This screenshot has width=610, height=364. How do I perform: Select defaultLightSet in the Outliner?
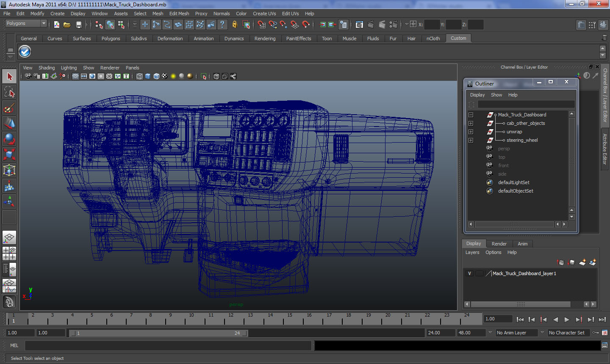513,182
